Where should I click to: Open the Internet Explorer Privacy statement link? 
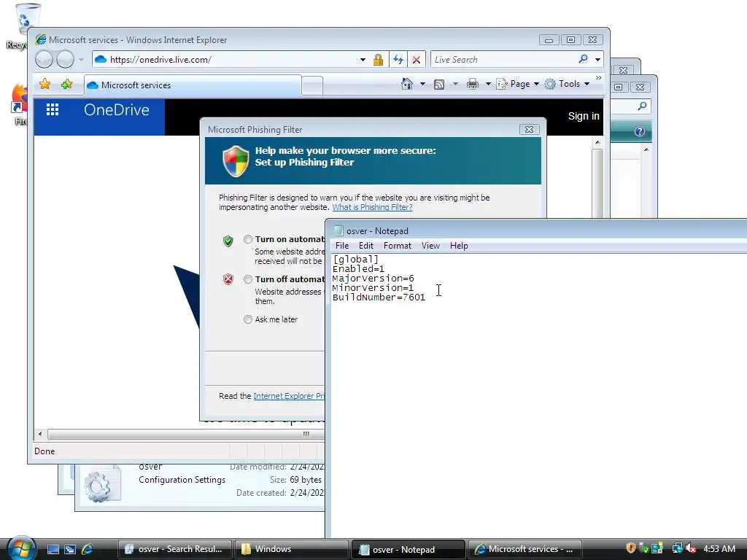click(289, 396)
